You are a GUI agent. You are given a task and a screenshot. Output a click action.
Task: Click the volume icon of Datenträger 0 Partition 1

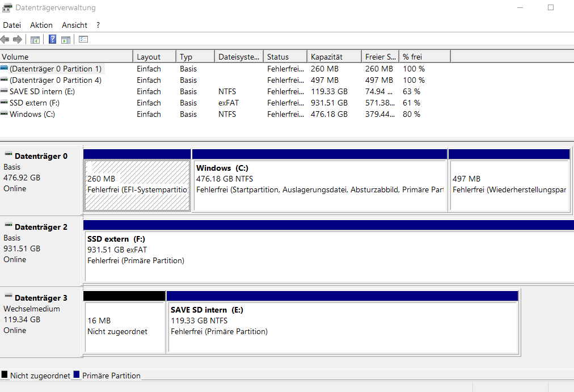[x=4, y=68]
